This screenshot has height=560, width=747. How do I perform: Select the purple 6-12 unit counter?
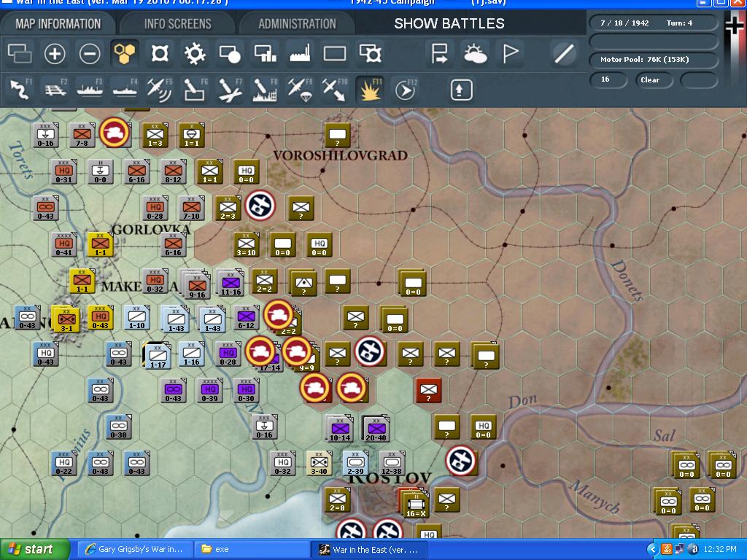[246, 318]
